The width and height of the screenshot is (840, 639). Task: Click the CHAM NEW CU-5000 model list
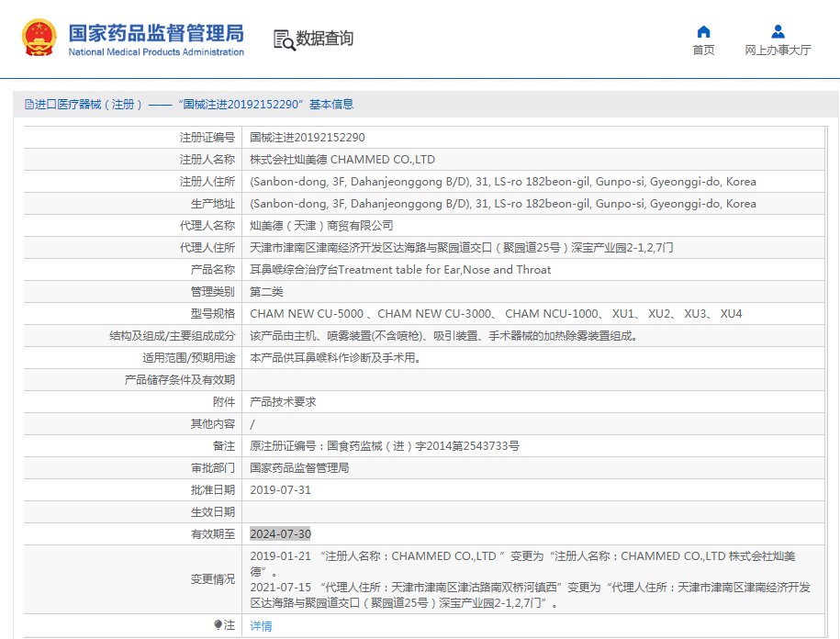(x=496, y=314)
